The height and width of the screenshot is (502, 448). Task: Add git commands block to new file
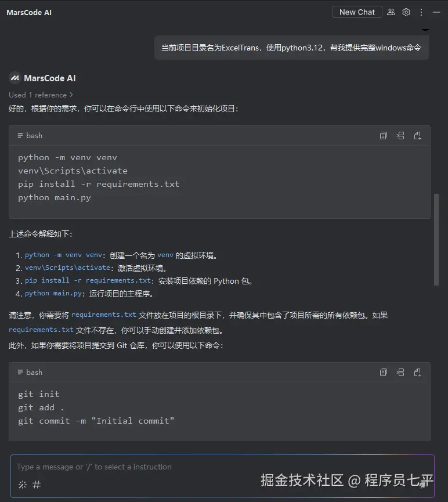coord(418,373)
